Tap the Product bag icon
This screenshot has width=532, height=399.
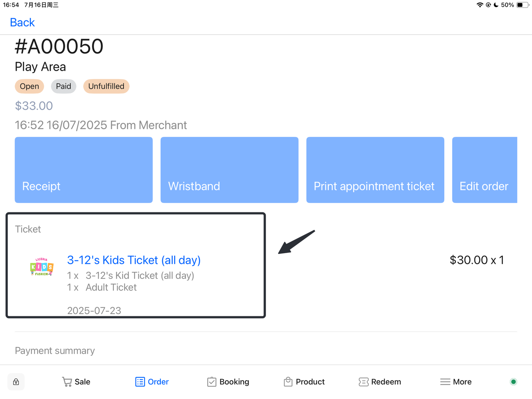point(288,382)
